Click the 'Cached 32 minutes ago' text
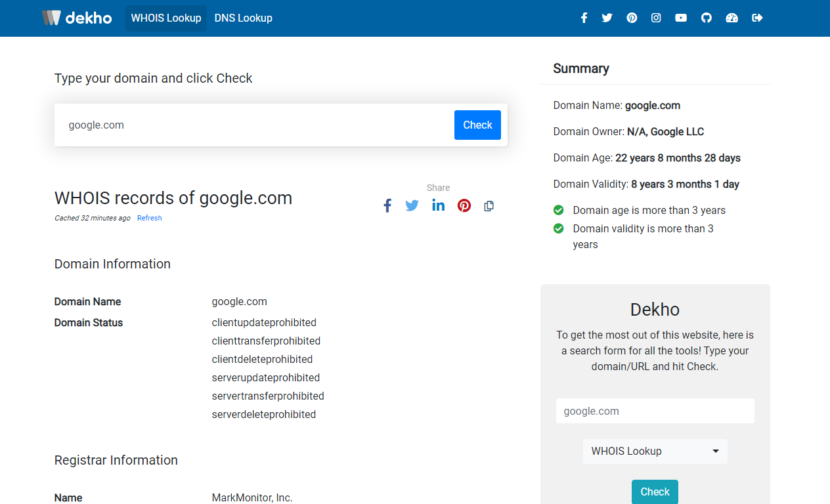The height and width of the screenshot is (504, 830). (93, 218)
